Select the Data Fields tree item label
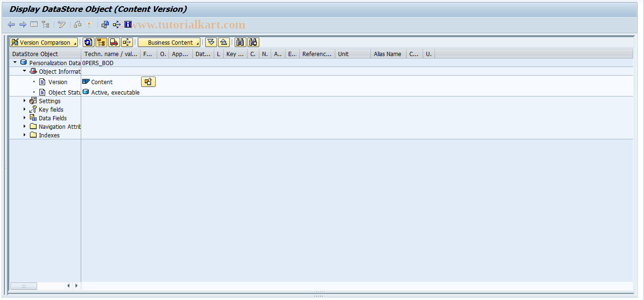This screenshot has height=300, width=644. 53,118
